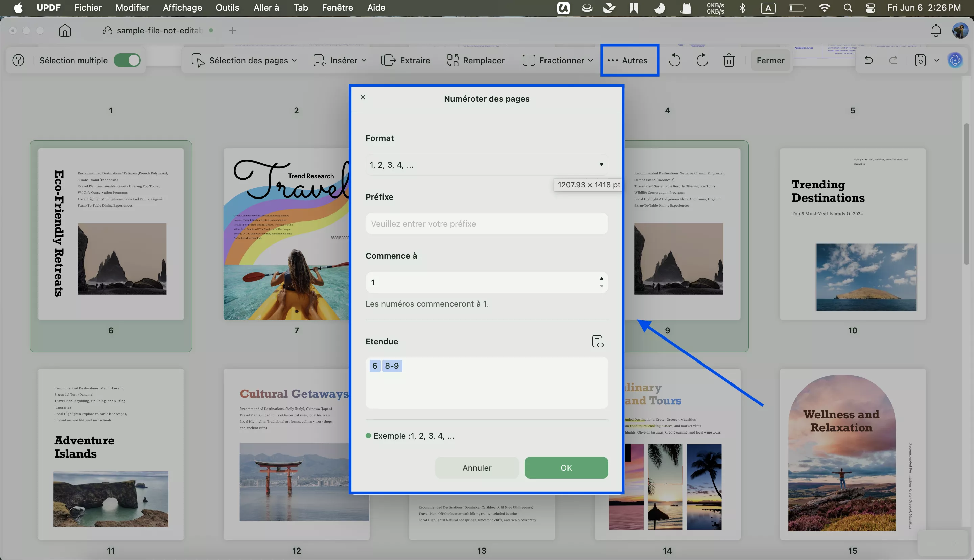The height and width of the screenshot is (560, 974).
Task: Select page 9 thumbnail
Action: [x=682, y=234]
